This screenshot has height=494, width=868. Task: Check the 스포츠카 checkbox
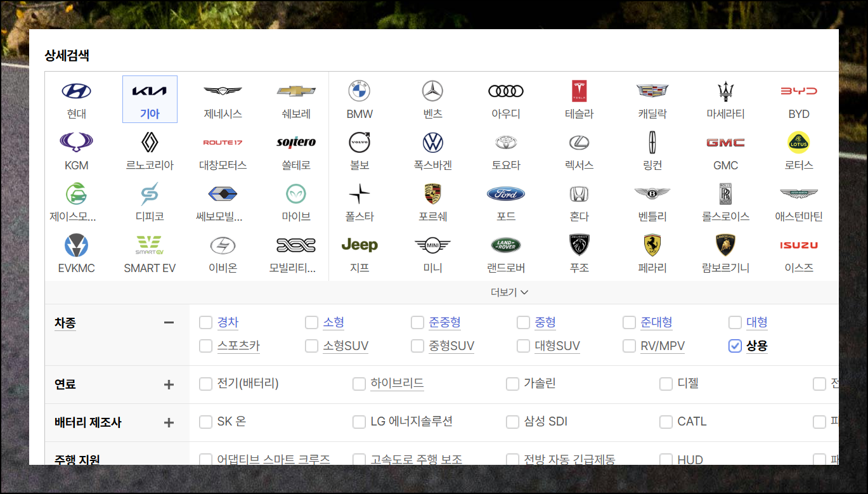[205, 346]
